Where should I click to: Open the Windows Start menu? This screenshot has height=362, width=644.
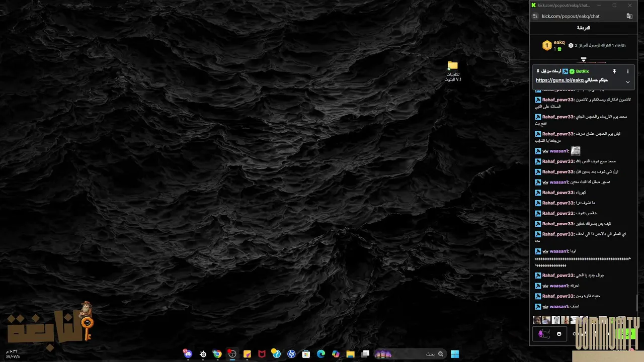click(x=455, y=354)
